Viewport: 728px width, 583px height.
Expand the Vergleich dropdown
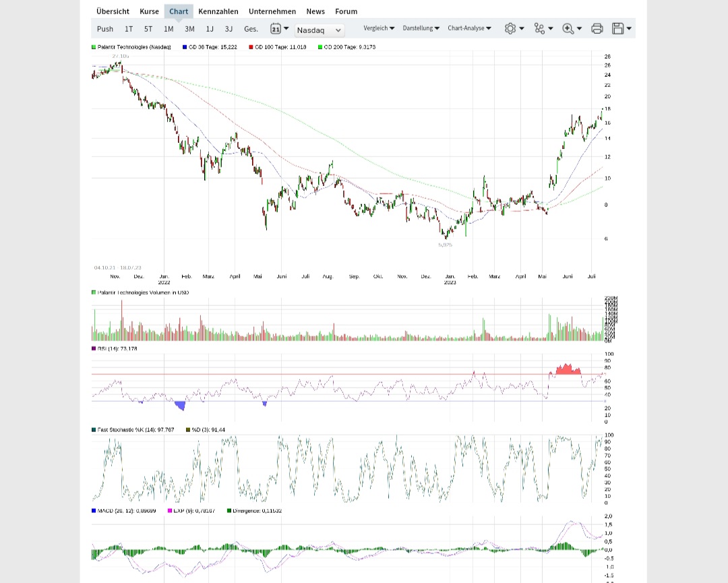point(379,28)
